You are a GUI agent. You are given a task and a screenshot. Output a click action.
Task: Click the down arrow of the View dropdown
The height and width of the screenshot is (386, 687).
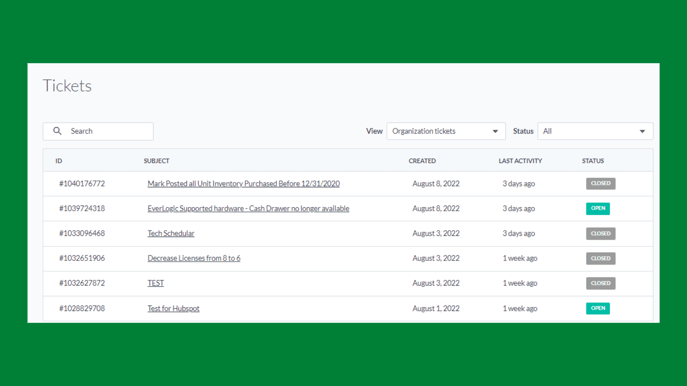pyautogui.click(x=495, y=131)
